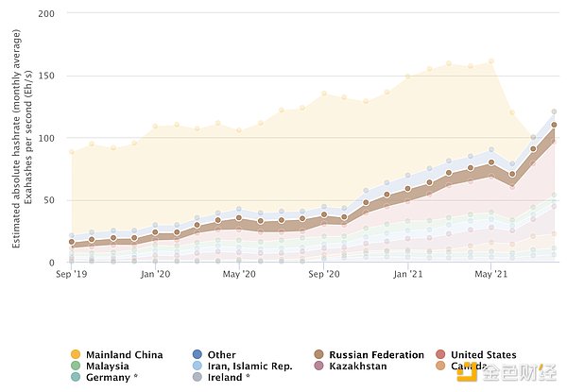The height and width of the screenshot is (392, 567).
Task: Click the yellow Mainland China legend dot
Action: 76,355
